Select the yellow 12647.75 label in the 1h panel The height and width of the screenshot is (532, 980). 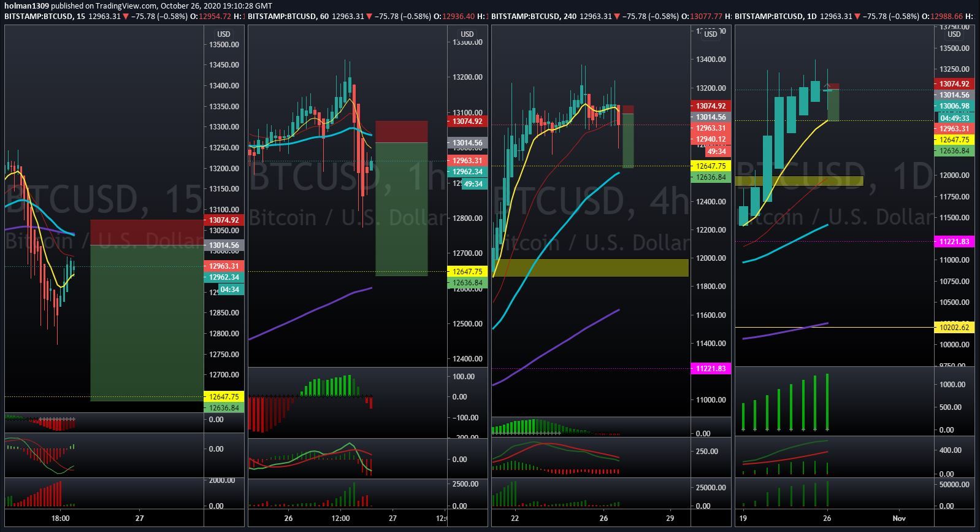tap(467, 271)
